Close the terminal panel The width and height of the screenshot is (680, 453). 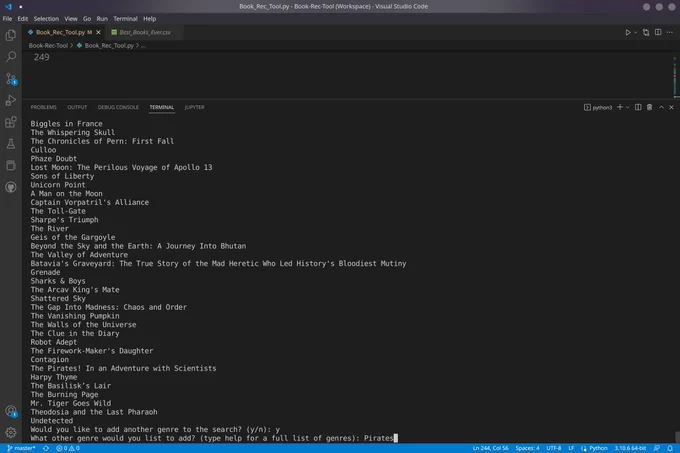coord(671,107)
